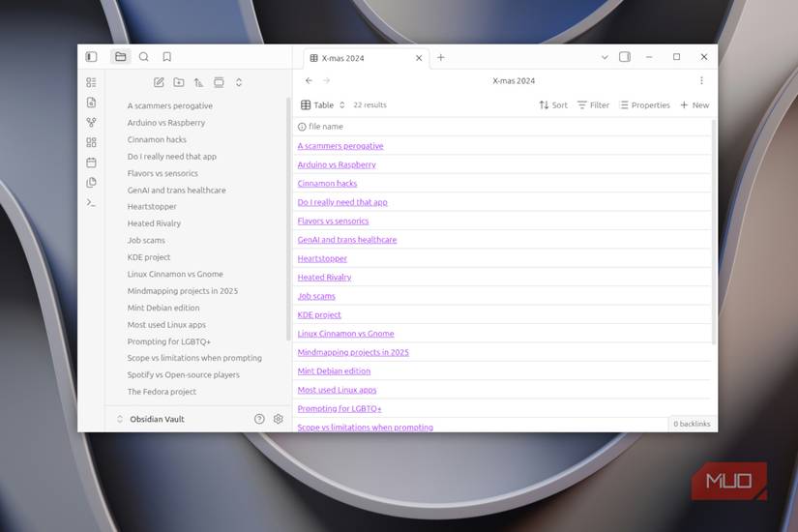Open 'Most used Linux apps' table link
The image size is (798, 532).
337,390
